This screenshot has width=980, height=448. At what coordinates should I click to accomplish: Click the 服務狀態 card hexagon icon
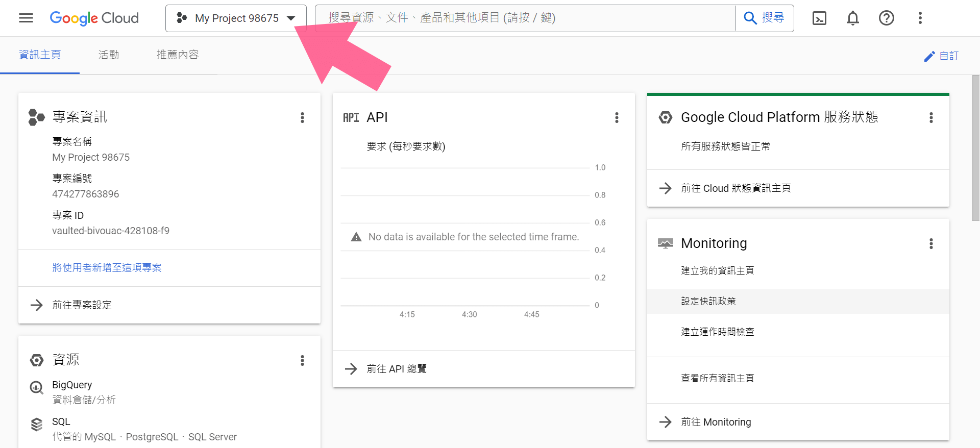[666, 117]
